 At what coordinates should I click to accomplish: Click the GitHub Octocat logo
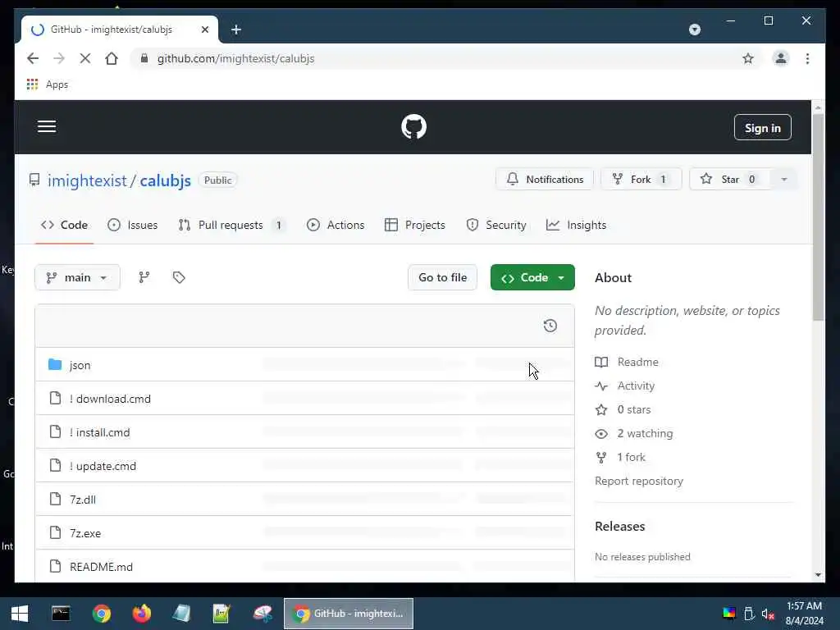pyautogui.click(x=413, y=127)
